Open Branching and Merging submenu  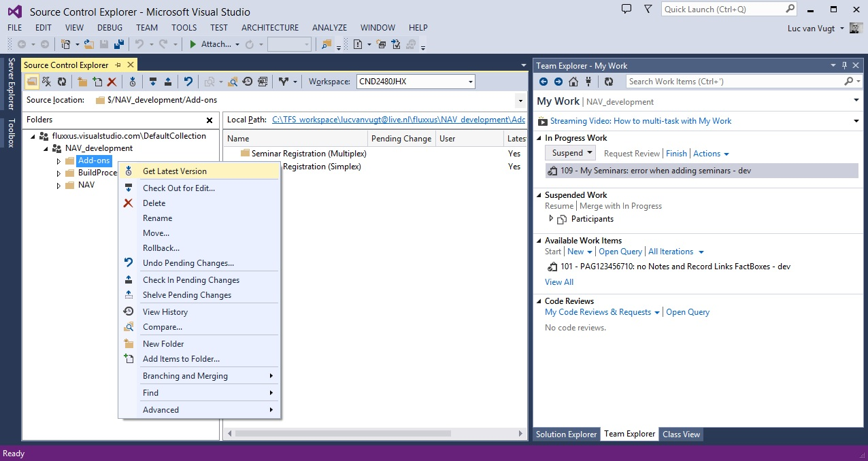(x=199, y=376)
